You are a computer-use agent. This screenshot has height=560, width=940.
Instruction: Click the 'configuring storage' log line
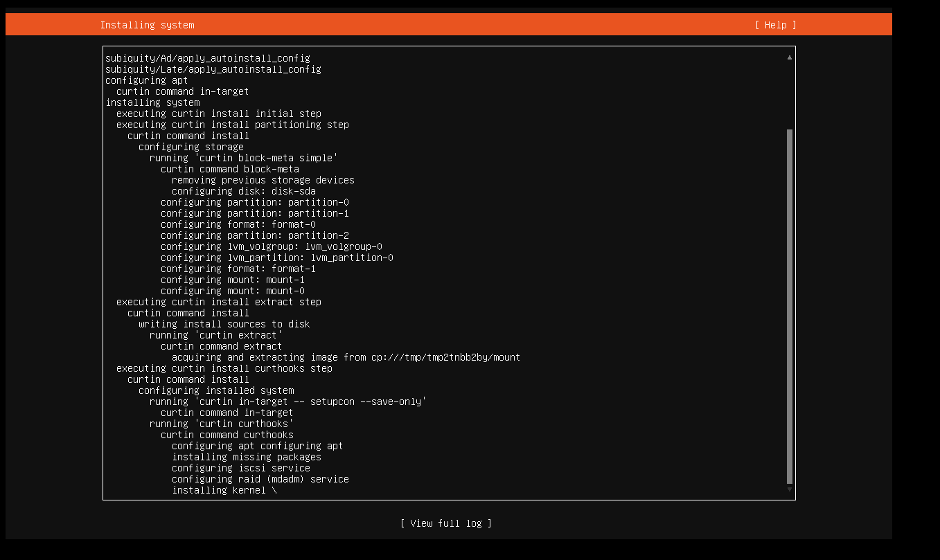tap(191, 147)
